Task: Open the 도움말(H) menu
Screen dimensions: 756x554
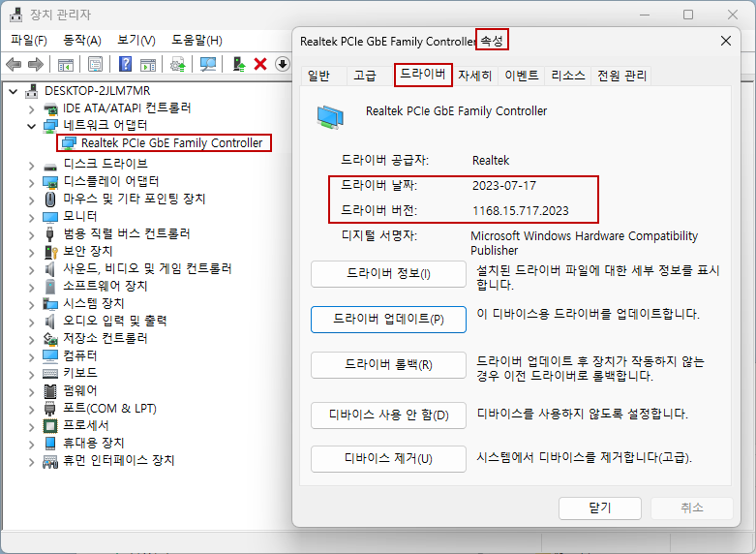Action: click(197, 41)
